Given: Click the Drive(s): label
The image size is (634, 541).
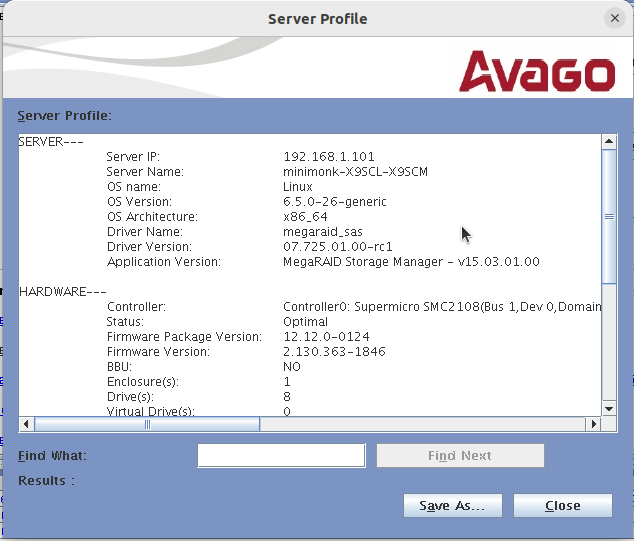Looking at the screenshot, I should (x=130, y=397).
